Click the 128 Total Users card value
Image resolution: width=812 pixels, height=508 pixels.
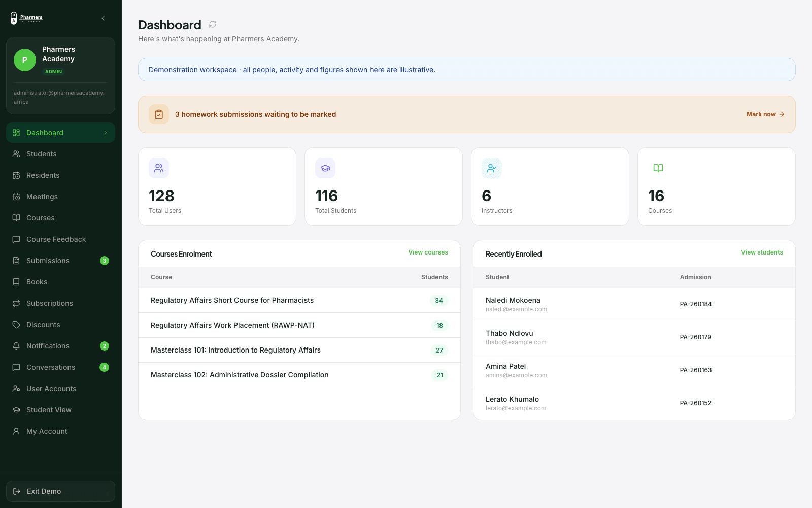[x=161, y=196]
